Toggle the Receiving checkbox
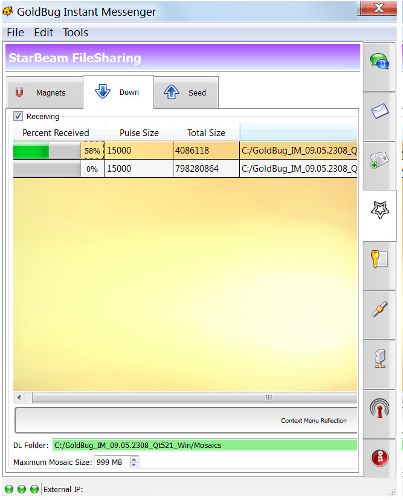The width and height of the screenshot is (403, 500). (x=18, y=116)
